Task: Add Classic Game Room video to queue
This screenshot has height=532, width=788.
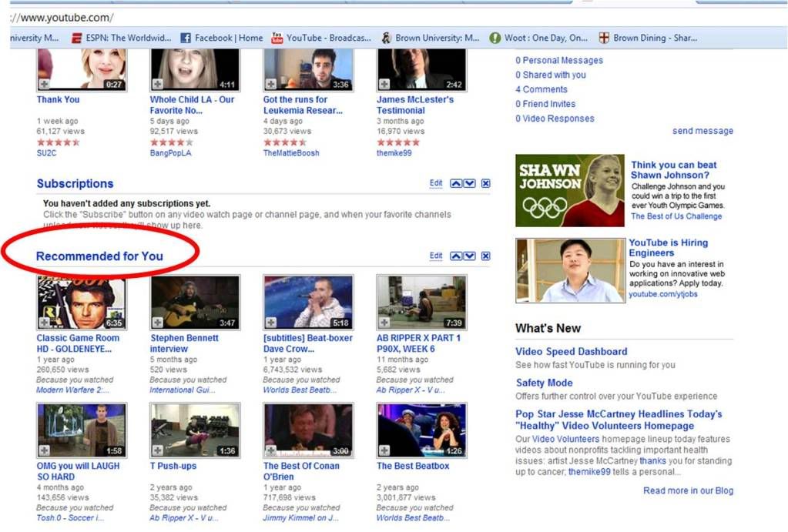Action: coord(44,323)
